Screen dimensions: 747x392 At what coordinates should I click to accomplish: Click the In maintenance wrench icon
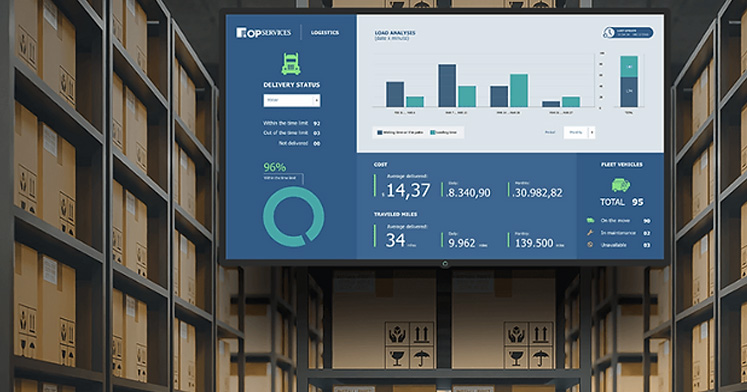click(x=590, y=232)
